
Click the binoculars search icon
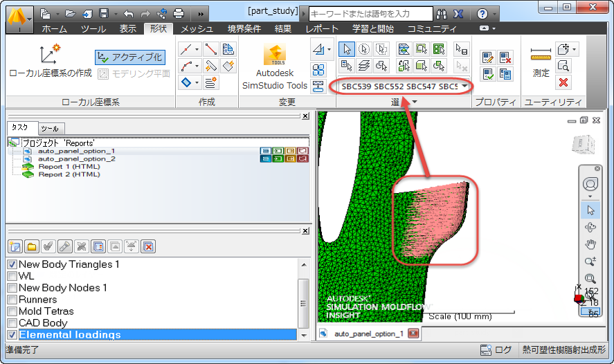click(x=442, y=15)
